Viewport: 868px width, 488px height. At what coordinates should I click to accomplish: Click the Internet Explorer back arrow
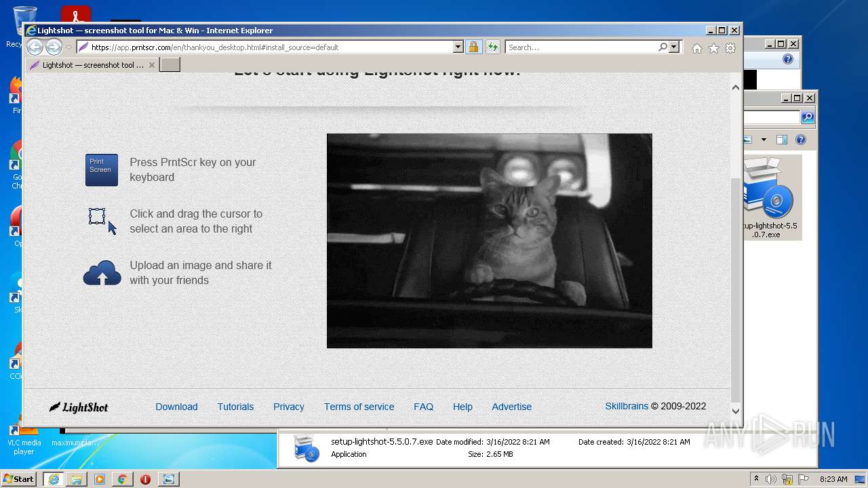35,47
